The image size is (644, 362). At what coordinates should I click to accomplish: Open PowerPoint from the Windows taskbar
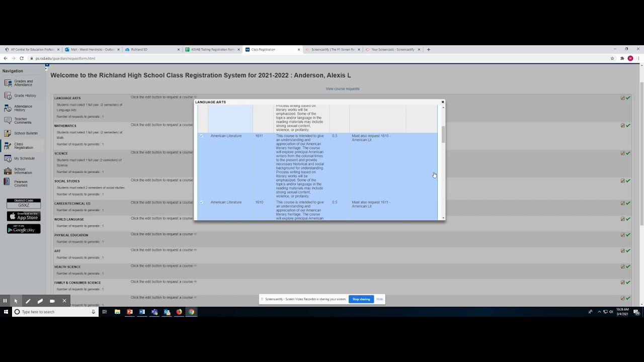pyautogui.click(x=130, y=312)
